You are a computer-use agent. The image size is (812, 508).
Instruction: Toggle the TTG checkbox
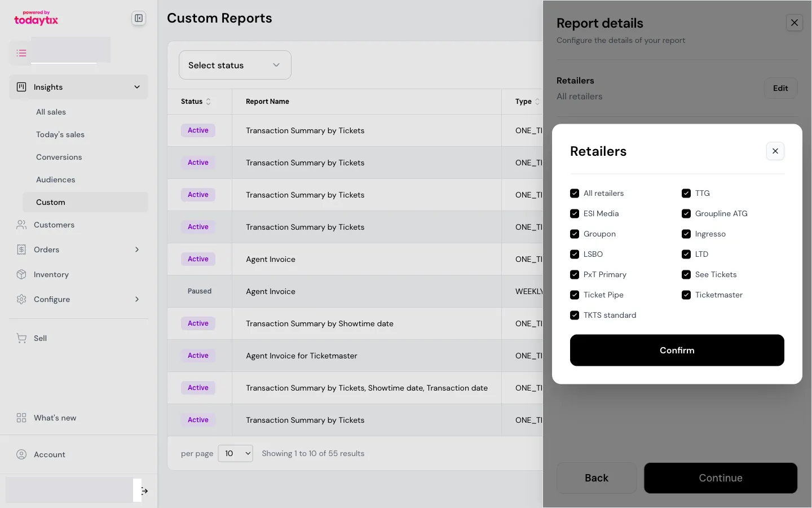(x=686, y=193)
